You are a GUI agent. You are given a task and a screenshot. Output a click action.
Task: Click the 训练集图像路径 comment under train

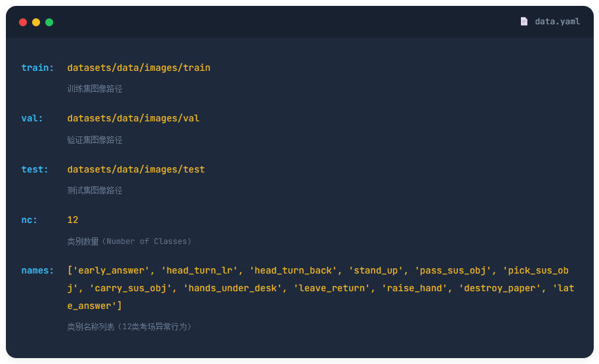[94, 89]
